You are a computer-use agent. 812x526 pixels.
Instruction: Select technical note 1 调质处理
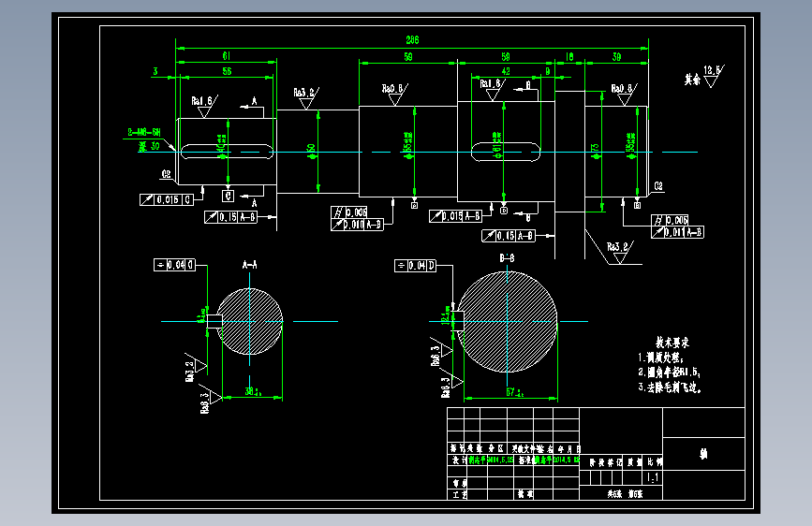(661, 358)
